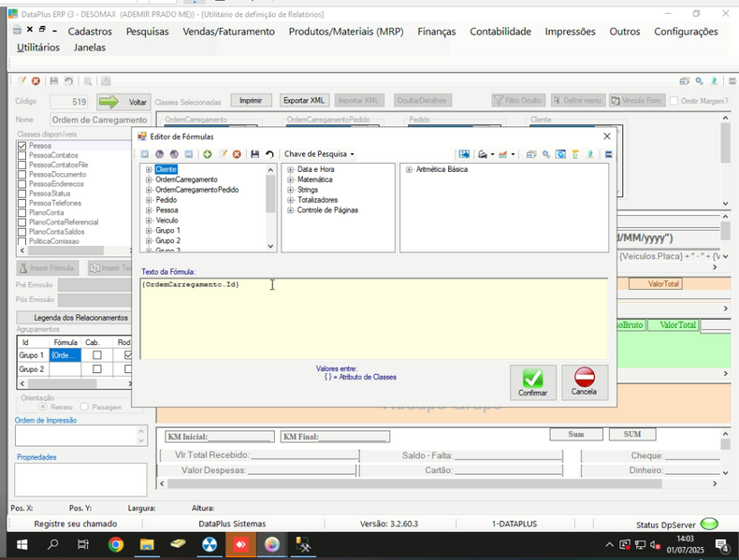The height and width of the screenshot is (560, 739).
Task: Click the red delete icon in Editor de Fórmulas toolbar
Action: tap(237, 154)
